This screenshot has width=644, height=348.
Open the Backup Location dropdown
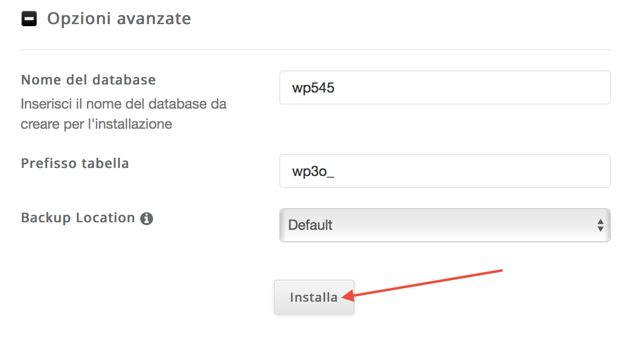coord(445,225)
